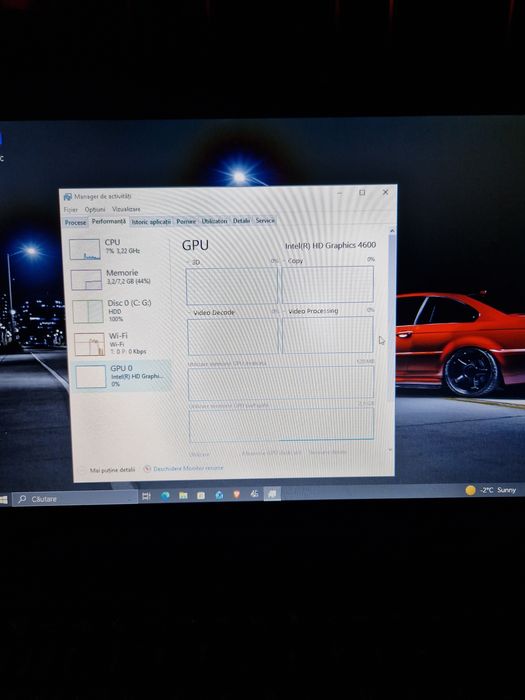The height and width of the screenshot is (700, 525).
Task: Click the scrollbar down arrow in performance pane
Action: 392,450
